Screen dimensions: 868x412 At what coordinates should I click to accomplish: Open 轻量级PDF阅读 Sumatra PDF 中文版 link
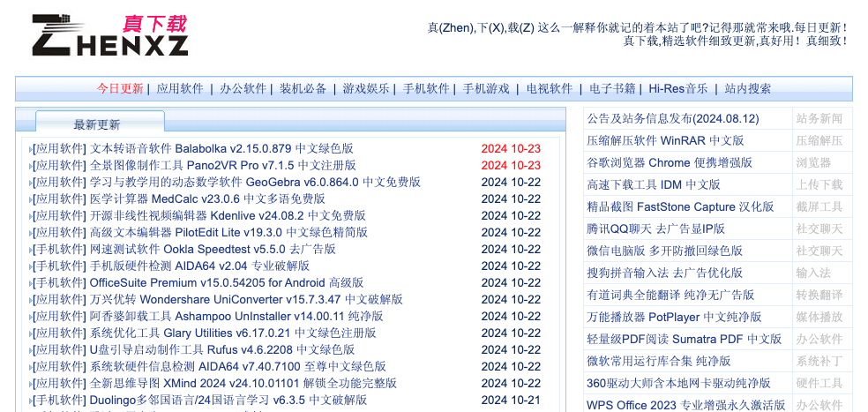coord(685,339)
